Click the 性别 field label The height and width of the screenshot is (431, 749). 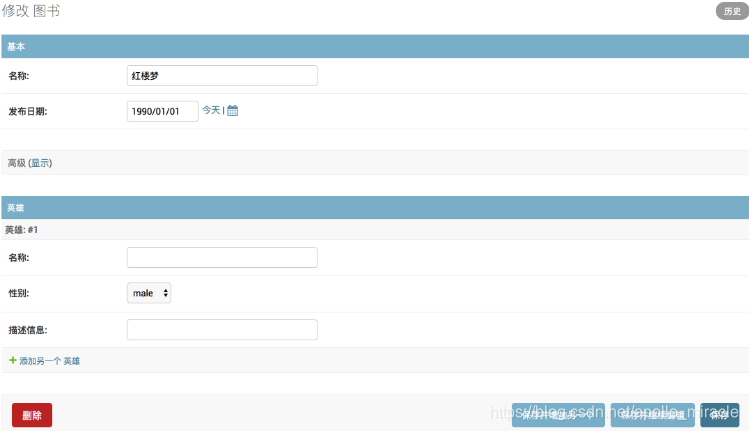coord(19,293)
